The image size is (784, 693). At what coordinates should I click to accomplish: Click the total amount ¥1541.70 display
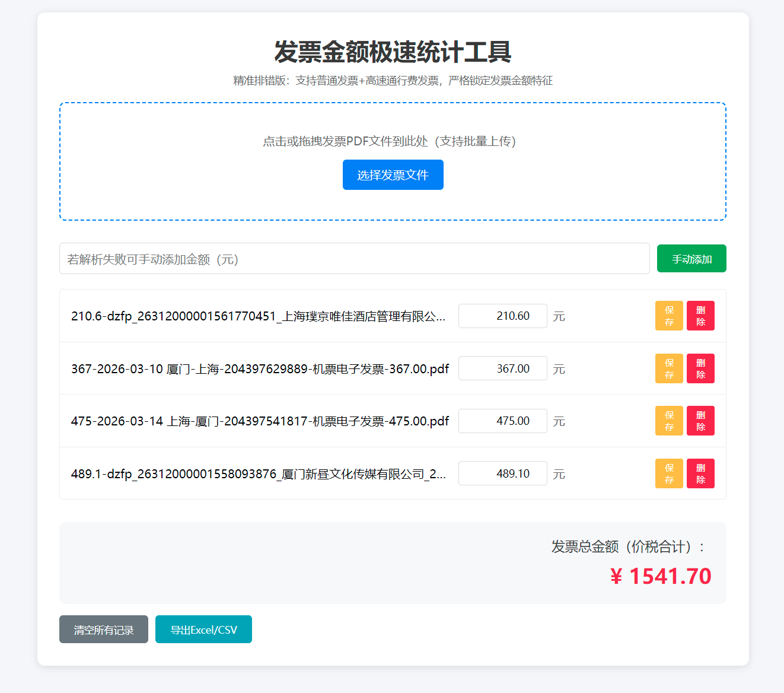[x=662, y=576]
